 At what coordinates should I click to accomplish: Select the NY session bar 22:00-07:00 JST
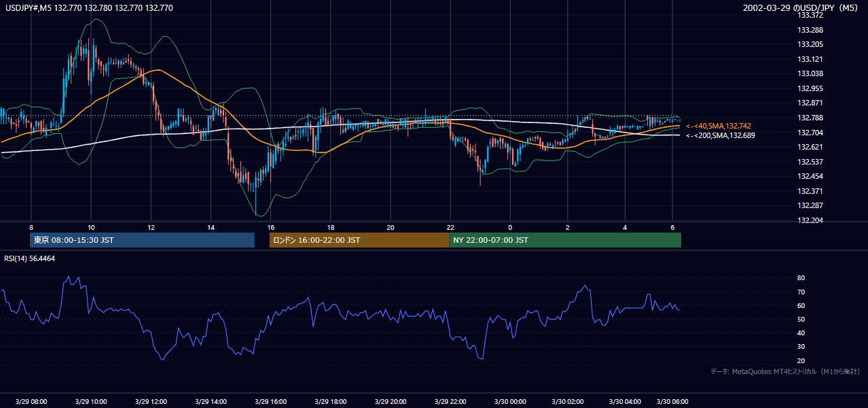pyautogui.click(x=565, y=240)
